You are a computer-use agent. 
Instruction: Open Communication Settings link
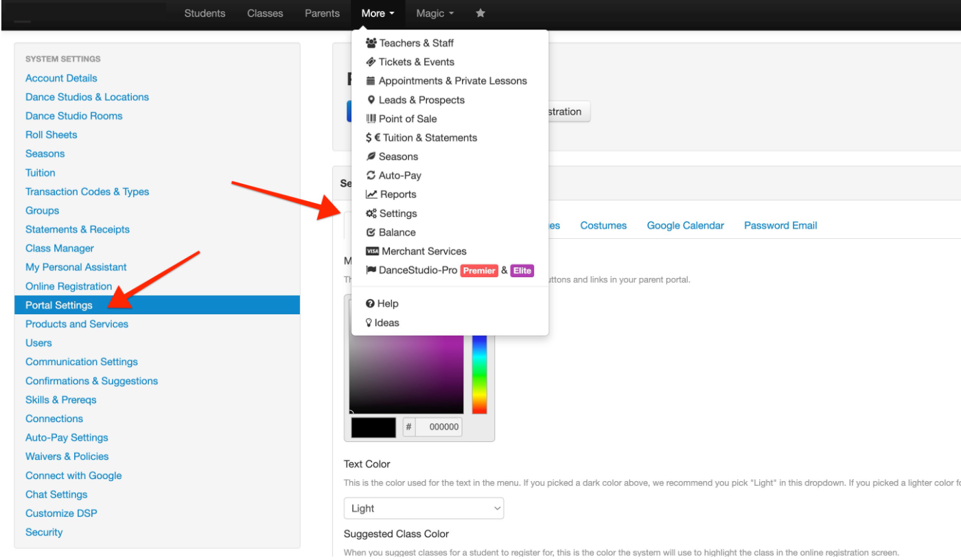(x=82, y=362)
